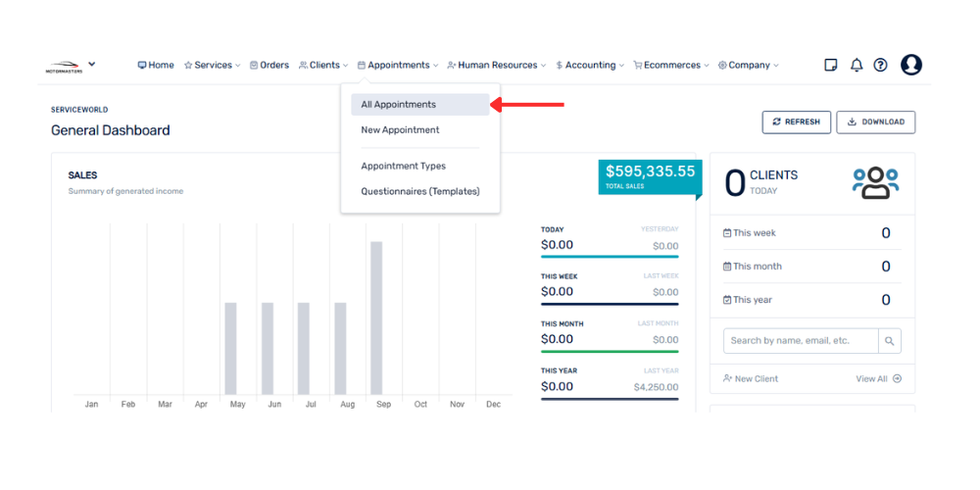Click the MotorMasters logo

click(64, 67)
